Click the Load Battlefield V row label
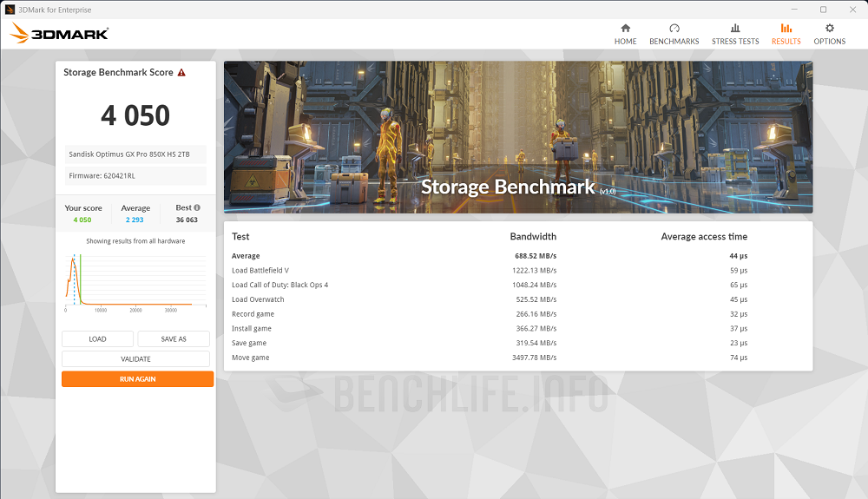The image size is (868, 499). 260,271
